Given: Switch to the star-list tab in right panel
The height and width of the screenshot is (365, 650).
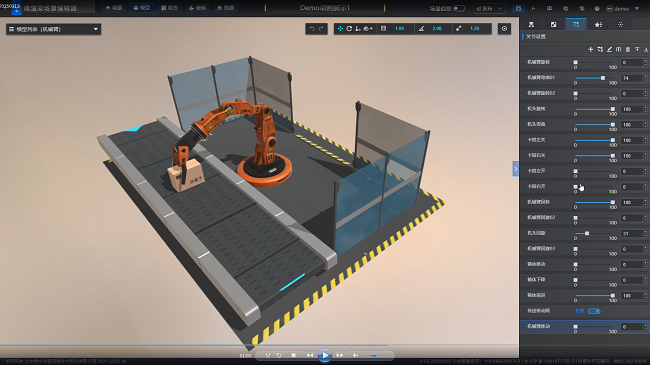Looking at the screenshot, I should coord(598,24).
